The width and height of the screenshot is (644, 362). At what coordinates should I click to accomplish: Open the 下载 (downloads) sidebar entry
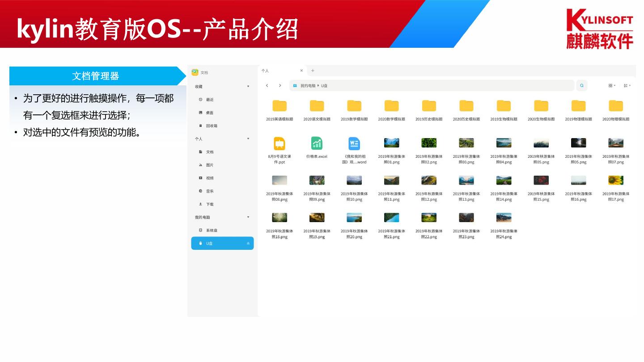210,204
